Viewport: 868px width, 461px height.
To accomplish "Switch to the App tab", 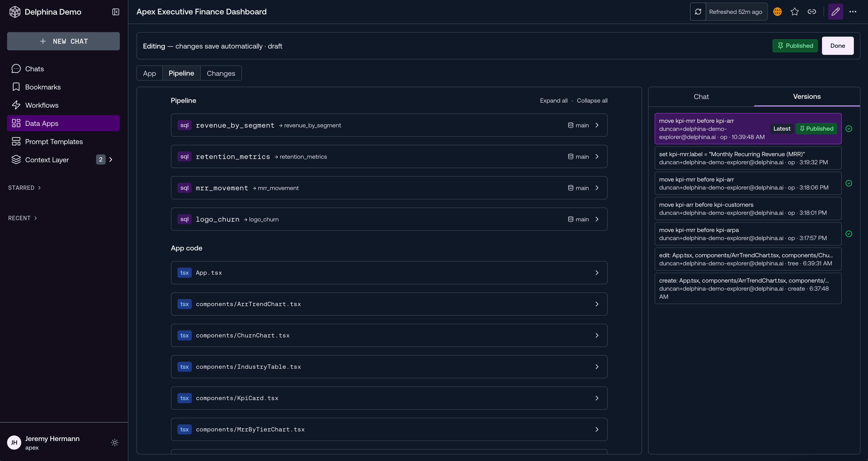I will (149, 73).
